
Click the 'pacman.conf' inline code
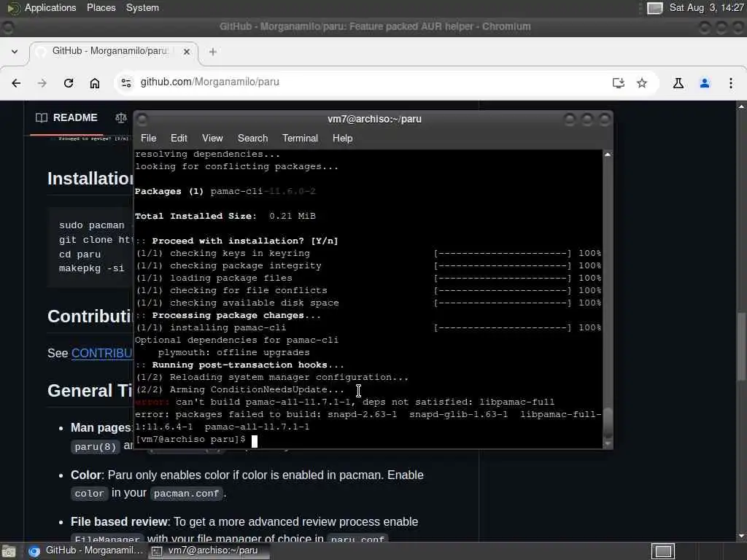(186, 494)
